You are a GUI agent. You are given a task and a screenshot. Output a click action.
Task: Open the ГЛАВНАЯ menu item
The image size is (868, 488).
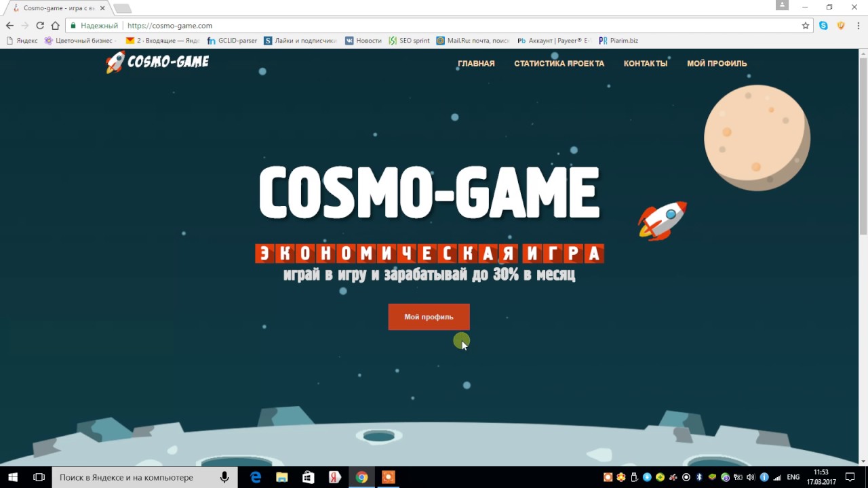coord(476,64)
